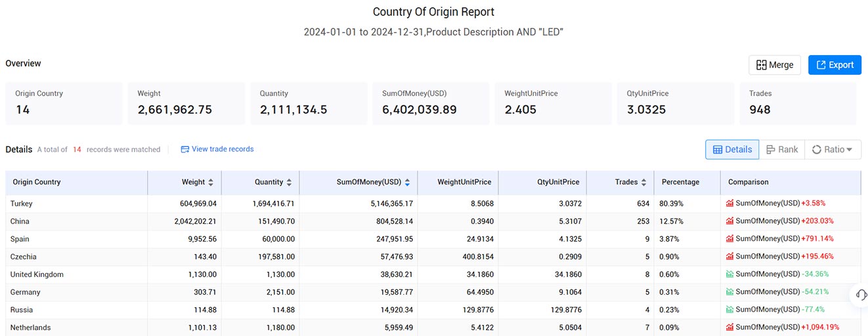Select the Turkey row country cell
Image resolution: width=868 pixels, height=336 pixels.
pyautogui.click(x=77, y=203)
